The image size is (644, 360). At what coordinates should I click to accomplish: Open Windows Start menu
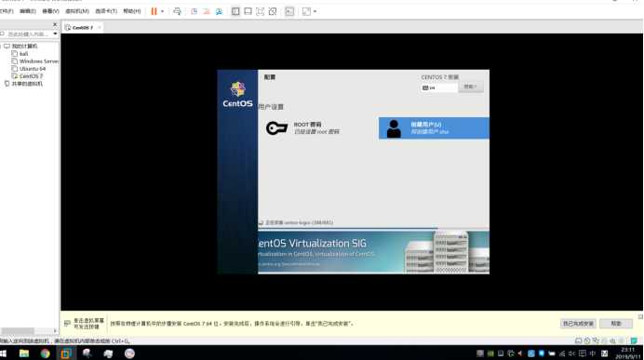click(x=4, y=353)
